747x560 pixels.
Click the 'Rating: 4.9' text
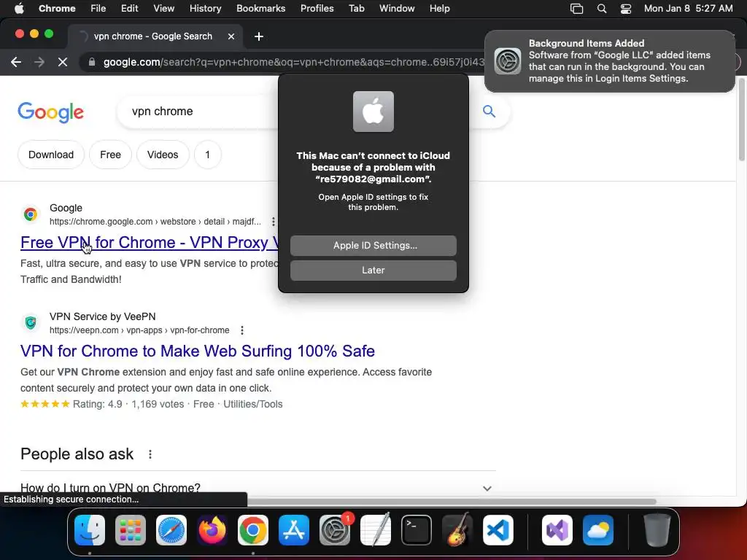[97, 404]
